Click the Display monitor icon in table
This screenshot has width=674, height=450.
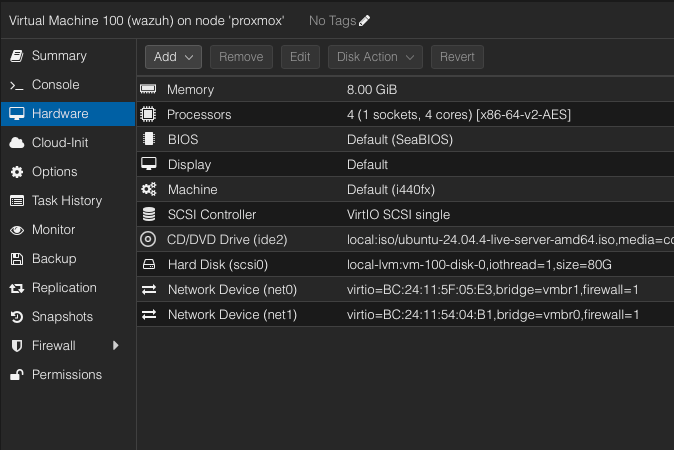coord(149,164)
